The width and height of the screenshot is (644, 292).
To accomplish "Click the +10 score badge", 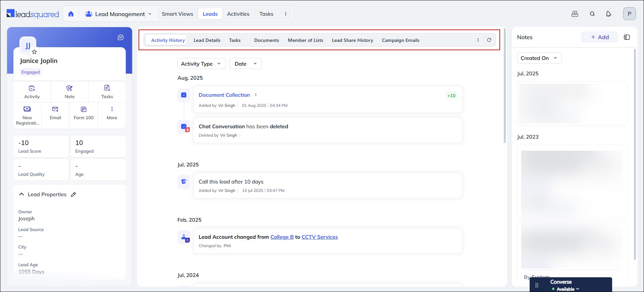I will [451, 96].
